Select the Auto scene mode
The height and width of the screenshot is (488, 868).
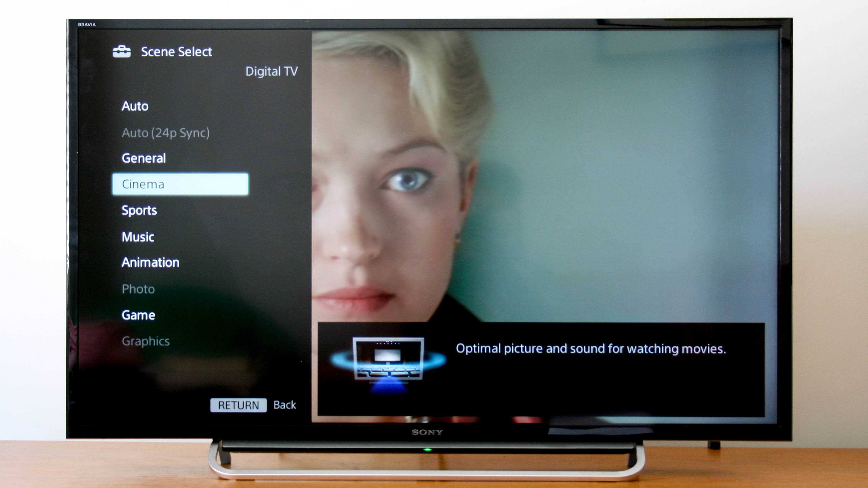pos(136,105)
